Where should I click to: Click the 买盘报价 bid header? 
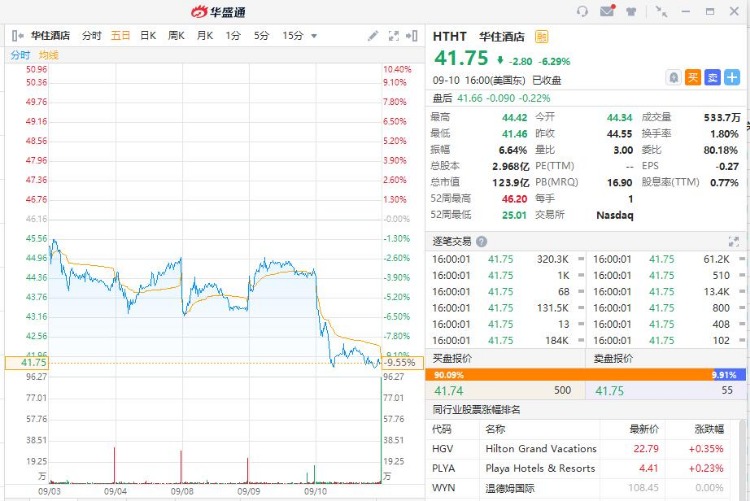pos(452,358)
